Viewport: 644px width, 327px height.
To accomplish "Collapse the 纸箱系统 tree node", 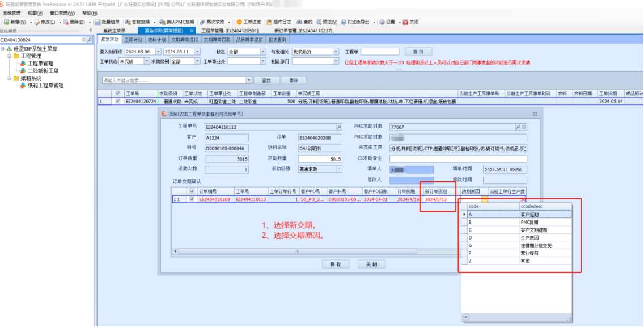I will [x=9, y=78].
